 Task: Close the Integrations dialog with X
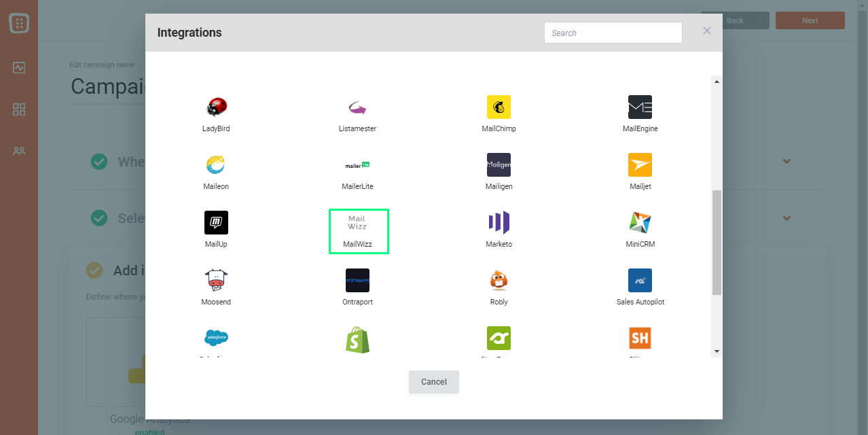pyautogui.click(x=707, y=31)
